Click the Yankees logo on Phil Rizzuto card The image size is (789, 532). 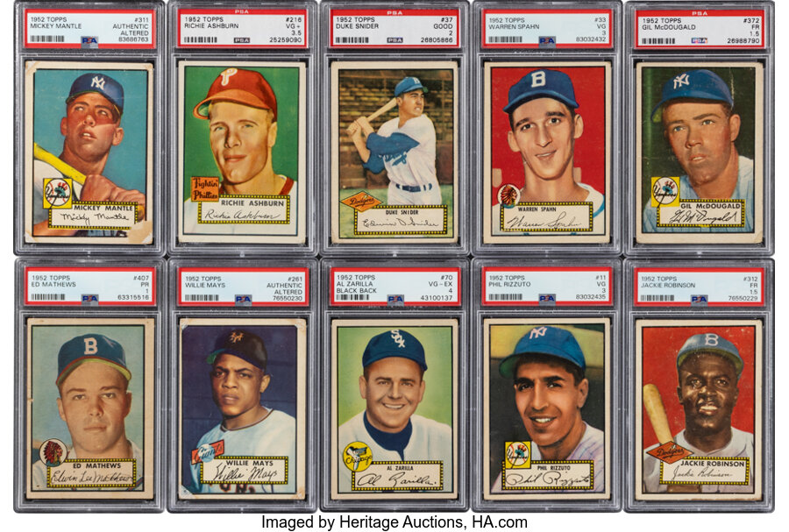point(518,455)
